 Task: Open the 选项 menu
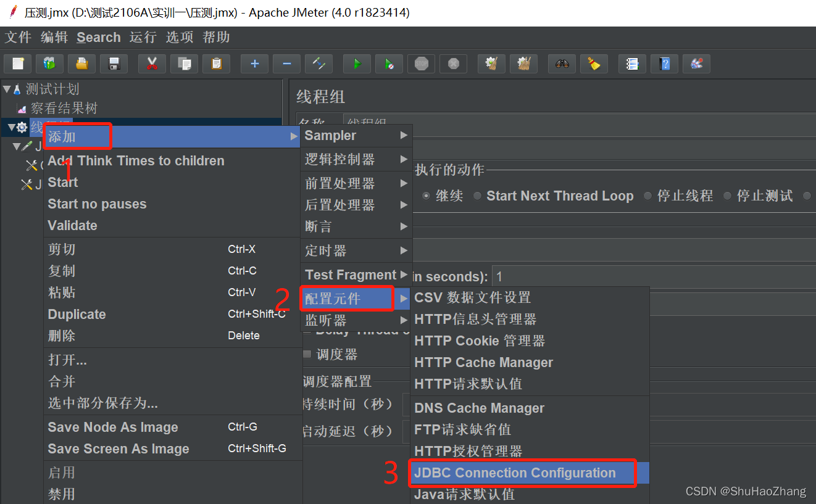(180, 38)
